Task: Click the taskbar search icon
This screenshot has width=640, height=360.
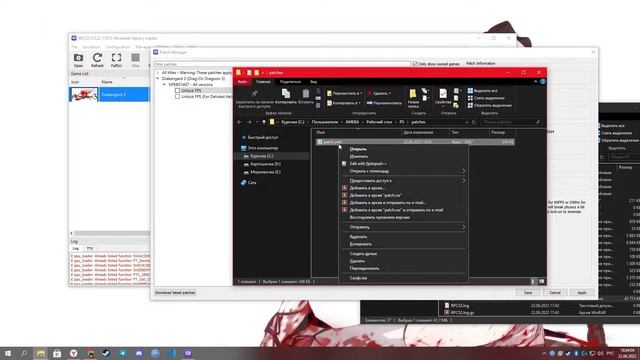Action: 24,353
